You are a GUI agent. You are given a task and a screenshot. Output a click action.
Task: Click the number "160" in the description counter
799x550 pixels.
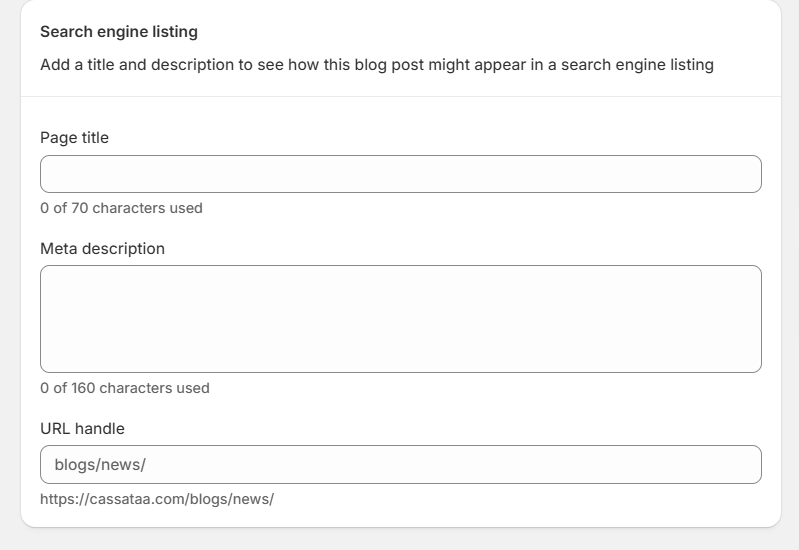(x=83, y=388)
